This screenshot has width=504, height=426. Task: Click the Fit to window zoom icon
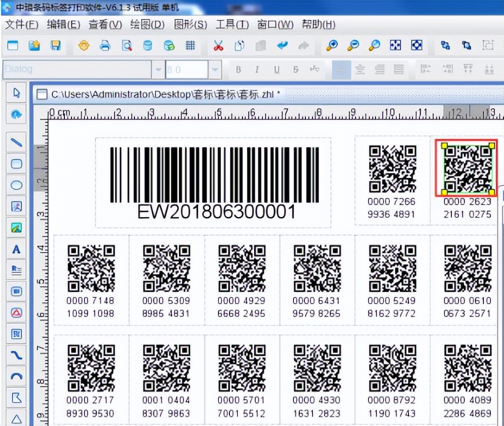point(395,45)
